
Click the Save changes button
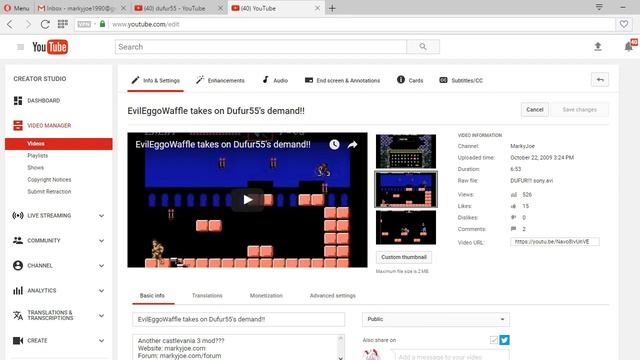(x=580, y=110)
